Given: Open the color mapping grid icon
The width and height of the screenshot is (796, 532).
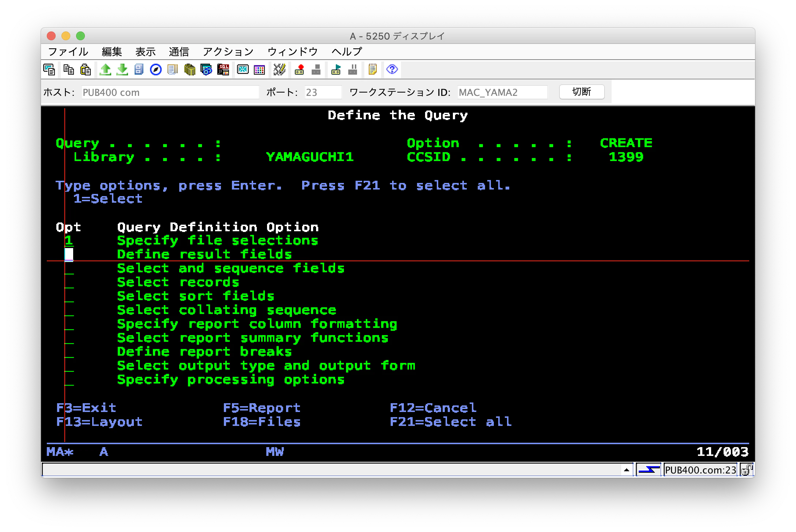Looking at the screenshot, I should pyautogui.click(x=260, y=70).
